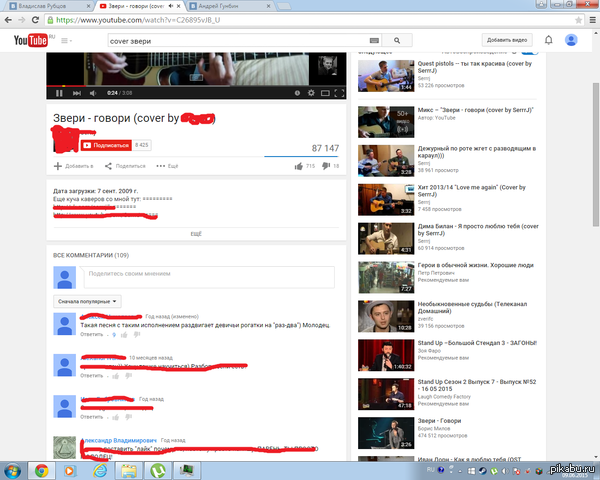Click 'Поделиться' share option
The width and height of the screenshot is (600, 480).
coord(125,166)
